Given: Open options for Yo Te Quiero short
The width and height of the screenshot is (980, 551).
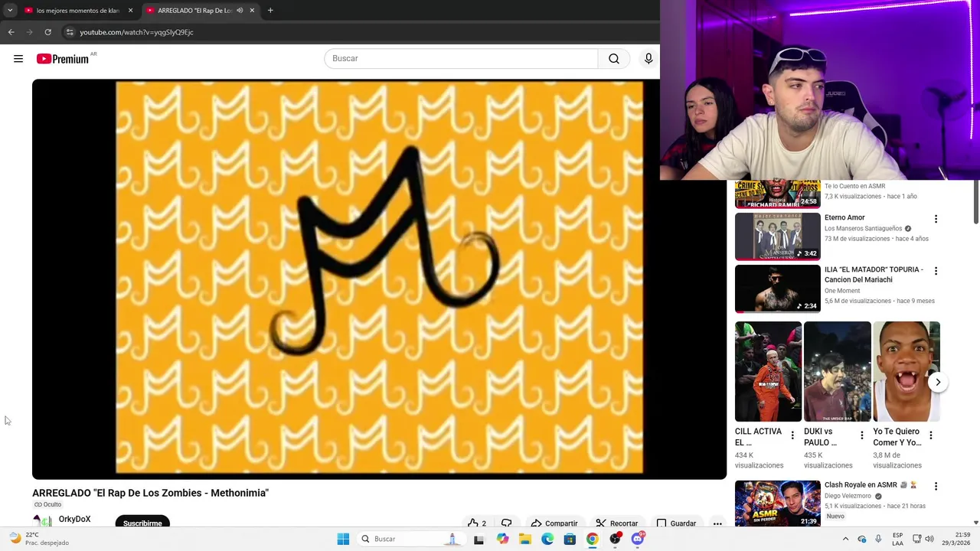Looking at the screenshot, I should pos(930,435).
